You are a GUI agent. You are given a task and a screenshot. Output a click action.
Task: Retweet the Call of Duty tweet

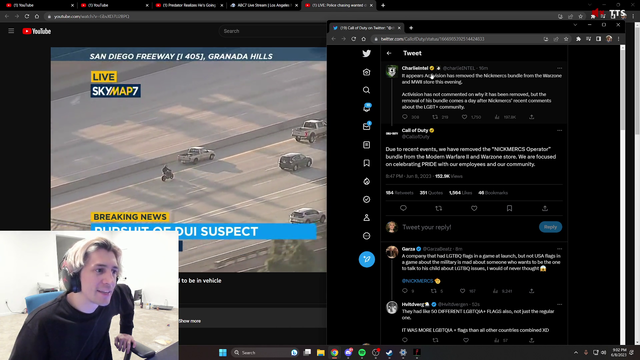click(x=439, y=208)
